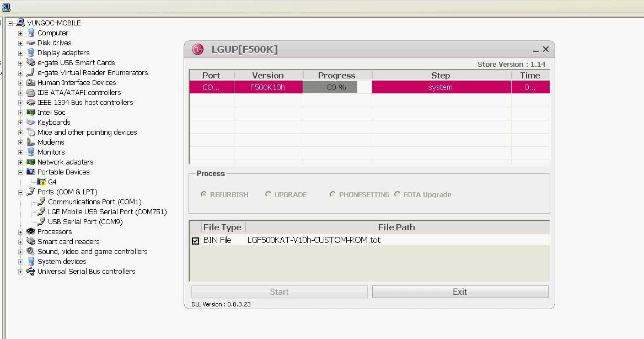Screen dimensions: 644x339
Task: Click the LG logo icon in the LGUP title bar
Action: [x=196, y=49]
